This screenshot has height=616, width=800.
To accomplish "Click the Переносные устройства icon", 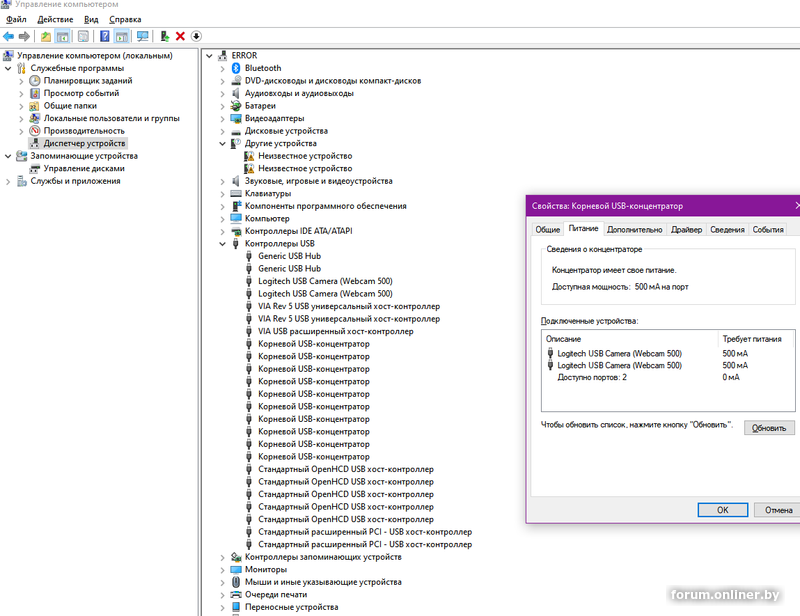I will (x=236, y=607).
